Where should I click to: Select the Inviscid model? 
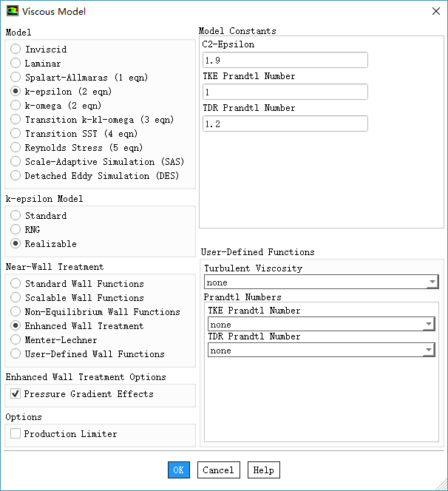pyautogui.click(x=16, y=50)
